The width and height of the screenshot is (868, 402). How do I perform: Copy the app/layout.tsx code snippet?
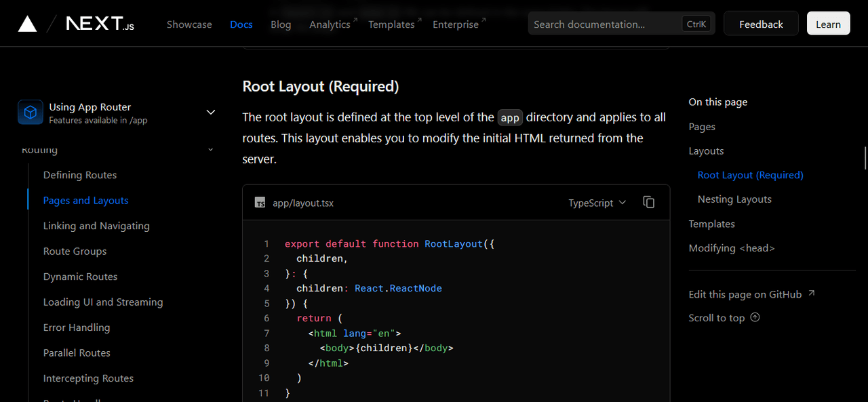(649, 203)
